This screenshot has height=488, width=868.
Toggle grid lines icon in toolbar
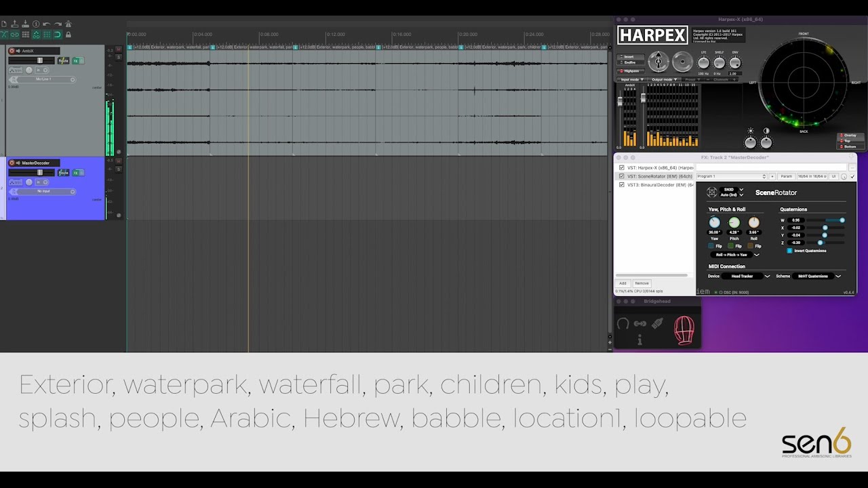coord(47,35)
